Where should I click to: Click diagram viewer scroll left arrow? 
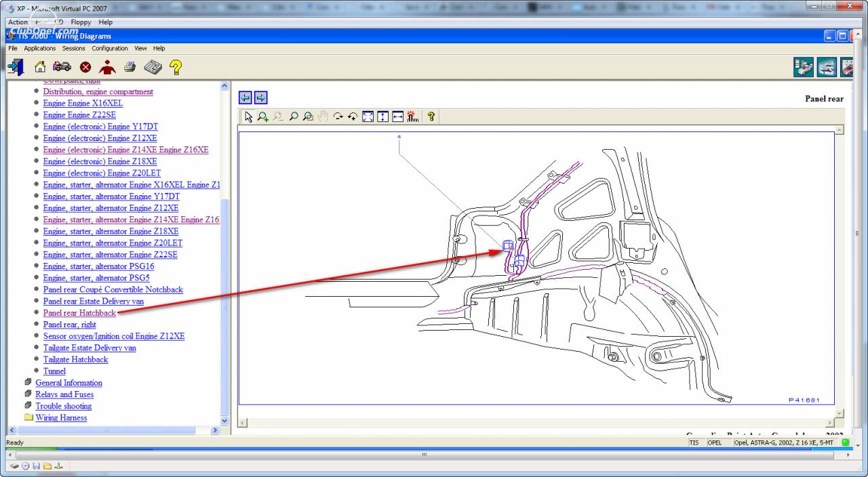pyautogui.click(x=243, y=423)
